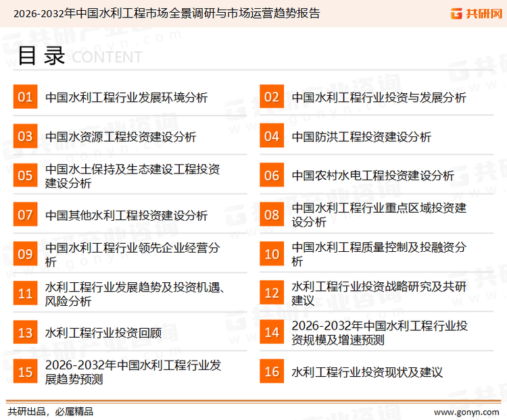
Task: Click the 目录 CONTENT heading
Action: [x=79, y=57]
